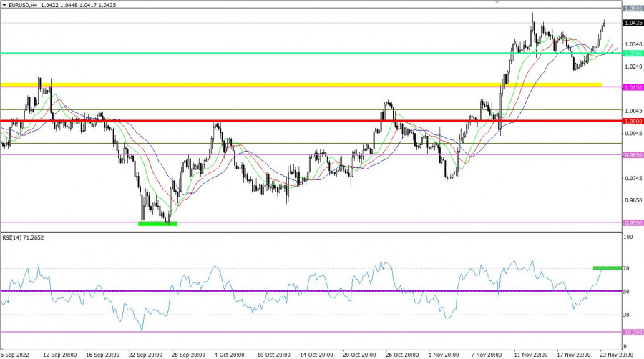Click the triangle icon before EURUSD,H4
644x359 pixels.
pyautogui.click(x=4, y=5)
